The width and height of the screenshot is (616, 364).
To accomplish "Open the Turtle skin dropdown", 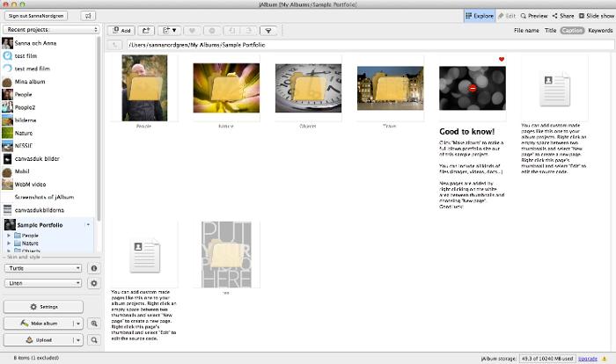I will coord(43,268).
